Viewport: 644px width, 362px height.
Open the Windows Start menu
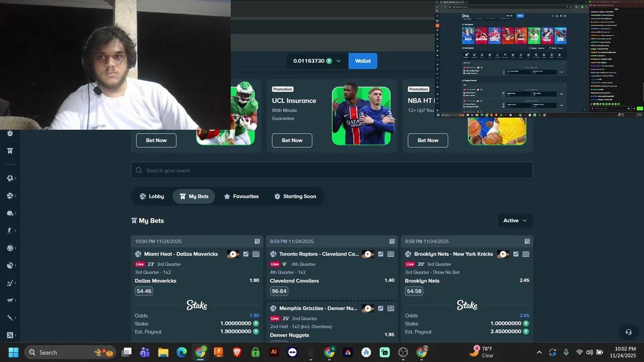tap(14, 352)
